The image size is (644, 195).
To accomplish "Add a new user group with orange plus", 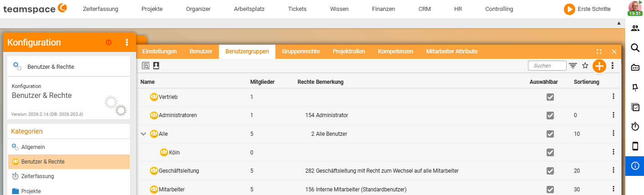I will coord(599,66).
